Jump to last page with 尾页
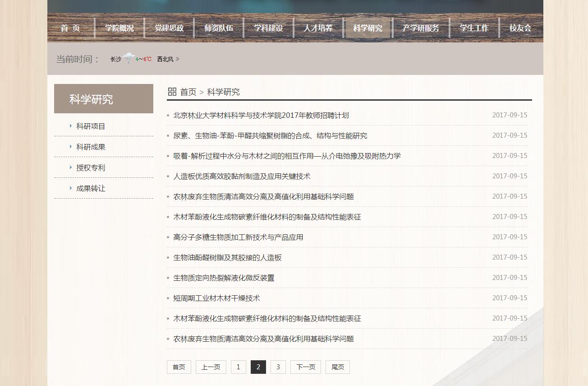This screenshot has width=588, height=386. (x=338, y=367)
